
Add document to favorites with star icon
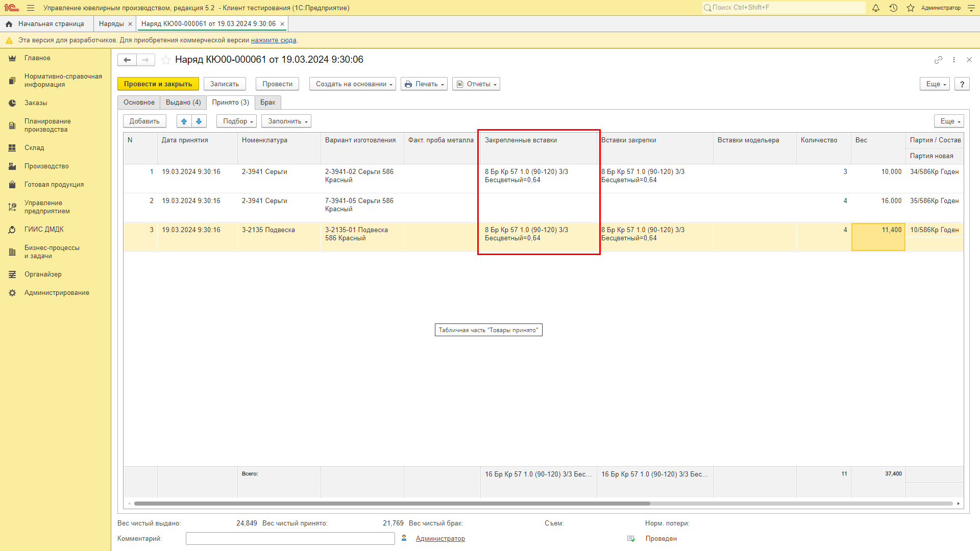pyautogui.click(x=166, y=60)
